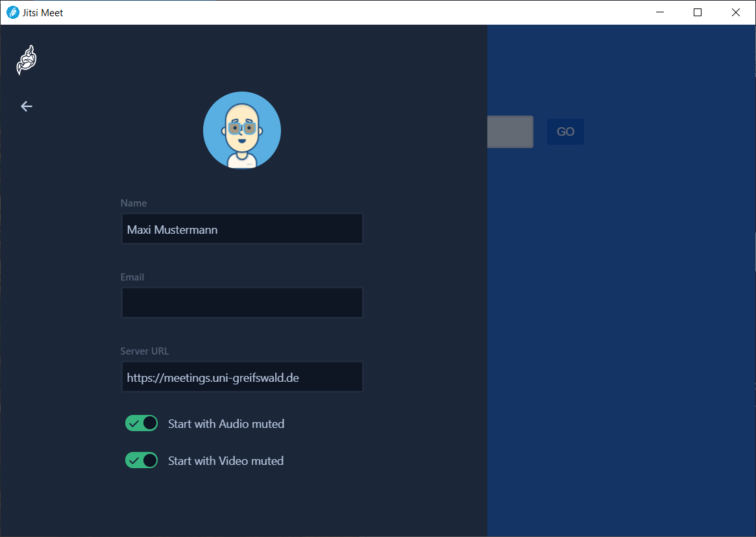Maximize the Jitsi Meet window
Image resolution: width=756 pixels, height=537 pixels.
click(x=698, y=12)
